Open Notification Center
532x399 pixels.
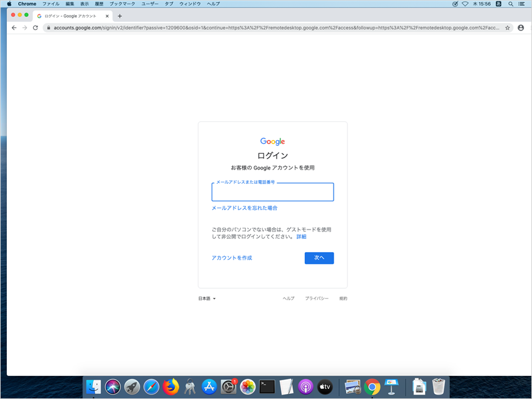[x=521, y=4]
